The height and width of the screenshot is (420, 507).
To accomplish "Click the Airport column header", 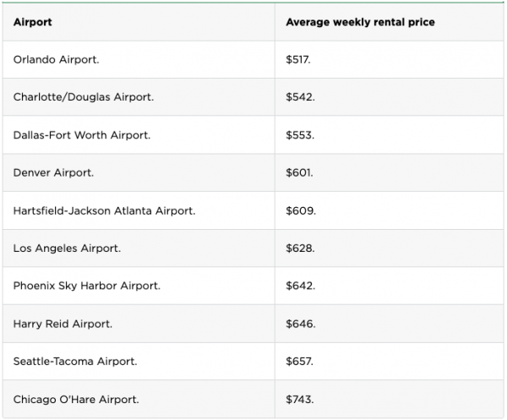I will pyautogui.click(x=33, y=22).
